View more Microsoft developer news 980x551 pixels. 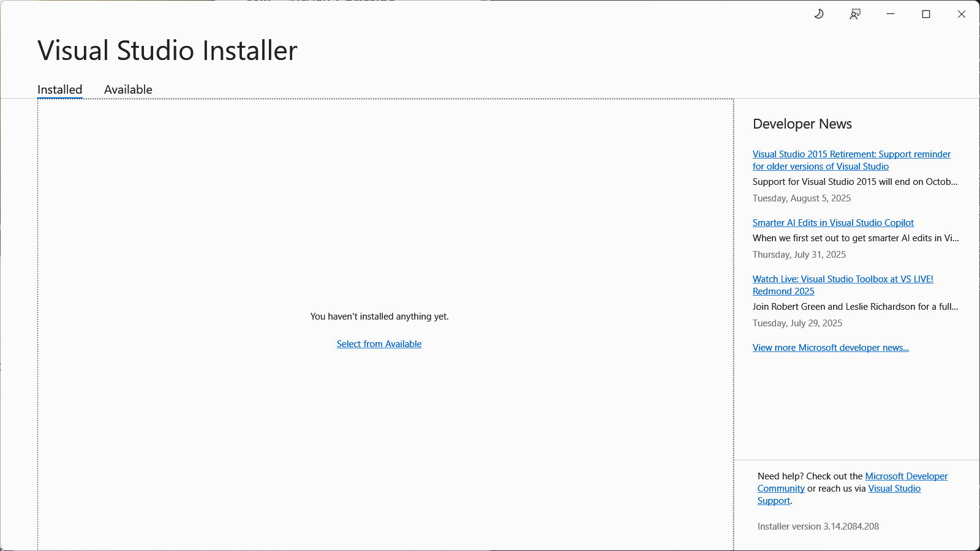click(831, 348)
